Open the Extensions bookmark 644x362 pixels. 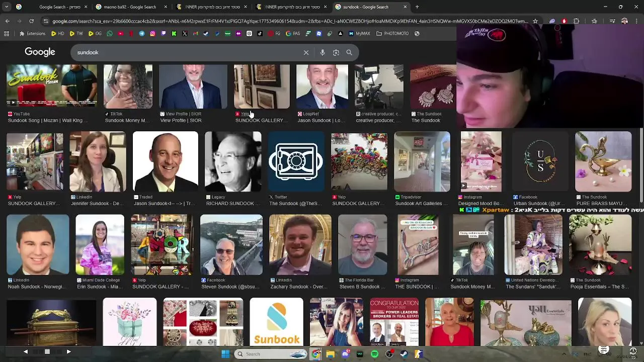pos(32,34)
